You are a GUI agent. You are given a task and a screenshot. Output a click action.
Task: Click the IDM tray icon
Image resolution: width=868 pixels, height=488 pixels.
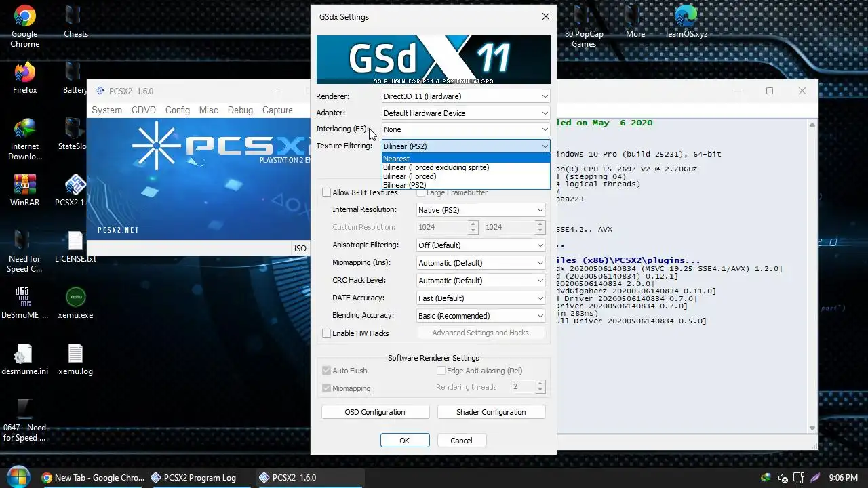pos(766,478)
